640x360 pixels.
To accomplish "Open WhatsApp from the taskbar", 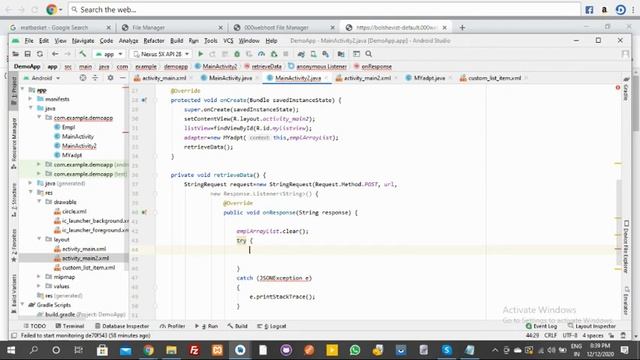I will tap(355, 350).
